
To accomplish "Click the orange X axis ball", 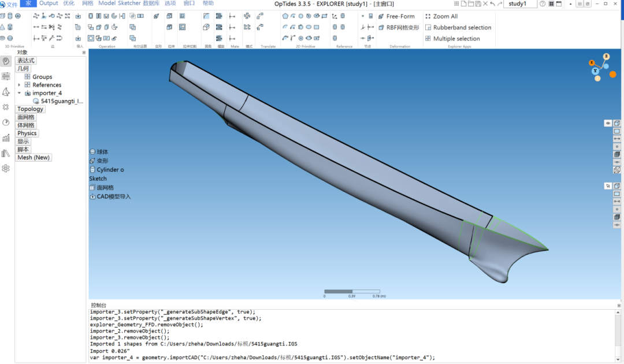I will click(592, 63).
